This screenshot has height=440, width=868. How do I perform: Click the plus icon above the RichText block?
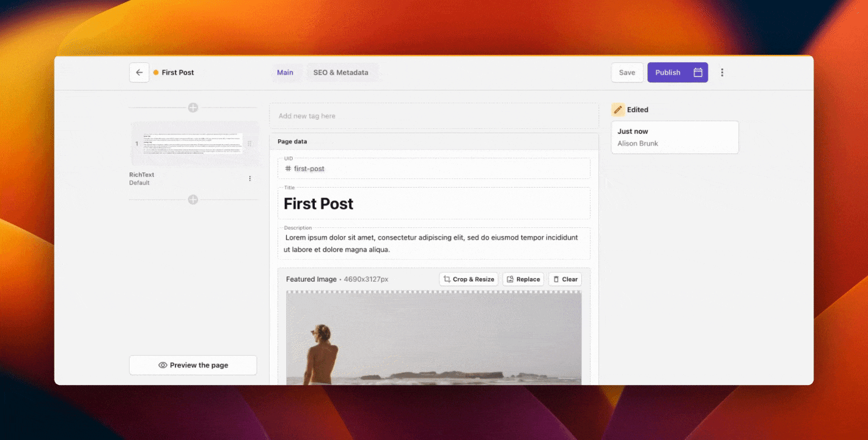point(193,107)
